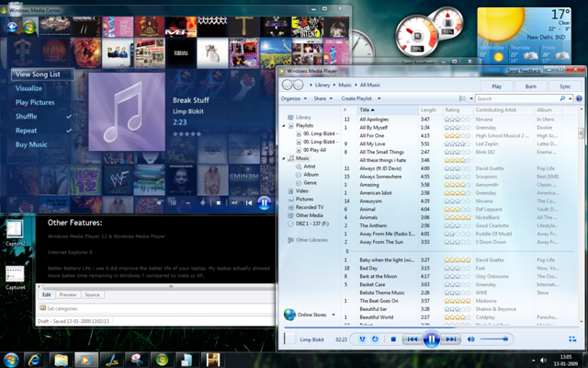Switch to Preview tab in blog editor
The width and height of the screenshot is (588, 368).
point(68,294)
